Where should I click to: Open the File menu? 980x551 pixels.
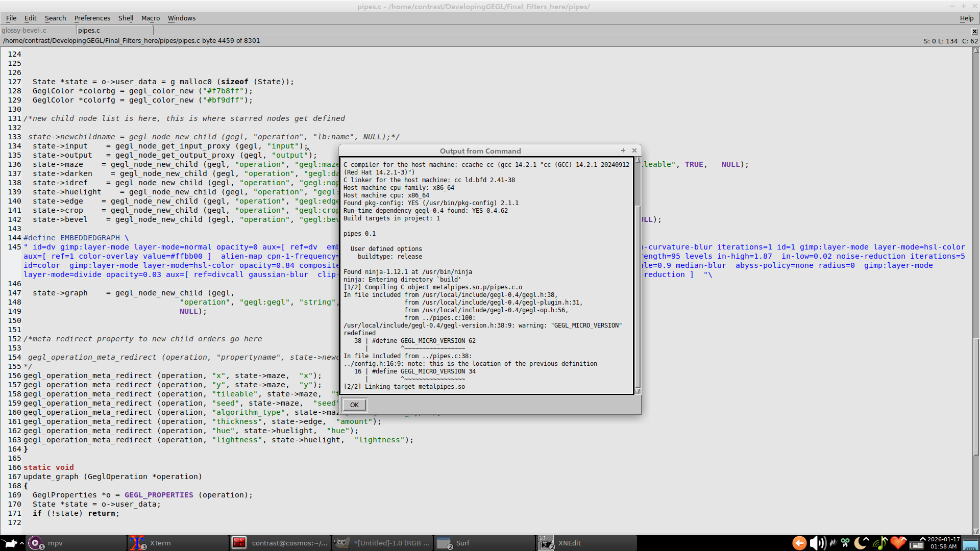[11, 18]
